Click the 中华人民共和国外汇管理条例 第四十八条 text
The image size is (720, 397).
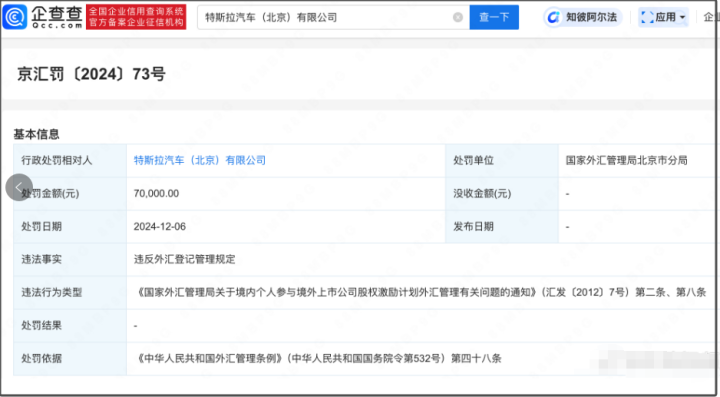(318, 358)
